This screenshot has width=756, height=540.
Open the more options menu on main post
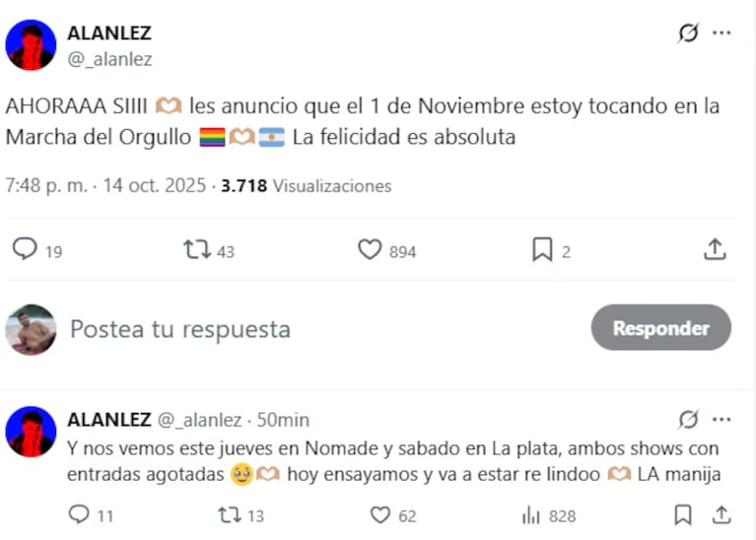722,34
